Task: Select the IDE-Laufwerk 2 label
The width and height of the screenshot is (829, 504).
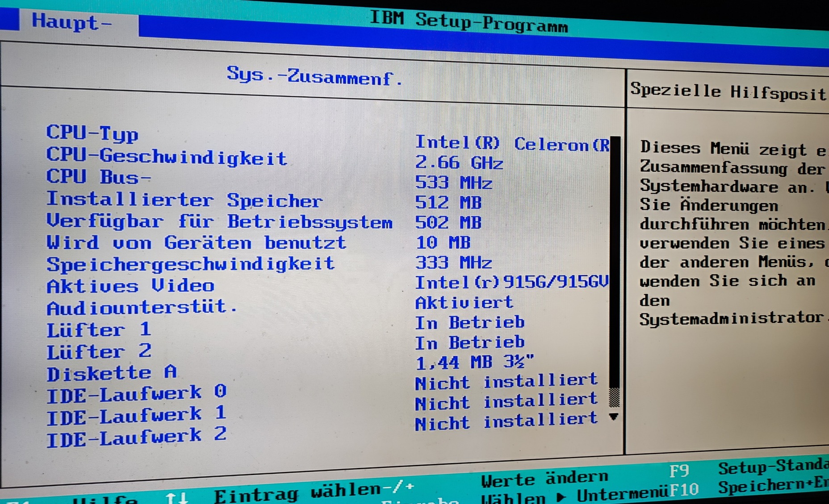Action: pyautogui.click(x=137, y=437)
